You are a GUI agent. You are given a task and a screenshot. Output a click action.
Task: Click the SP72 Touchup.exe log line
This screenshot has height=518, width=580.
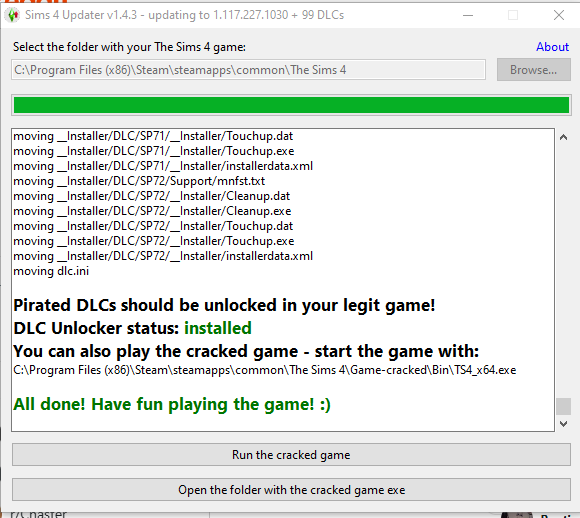click(x=154, y=241)
